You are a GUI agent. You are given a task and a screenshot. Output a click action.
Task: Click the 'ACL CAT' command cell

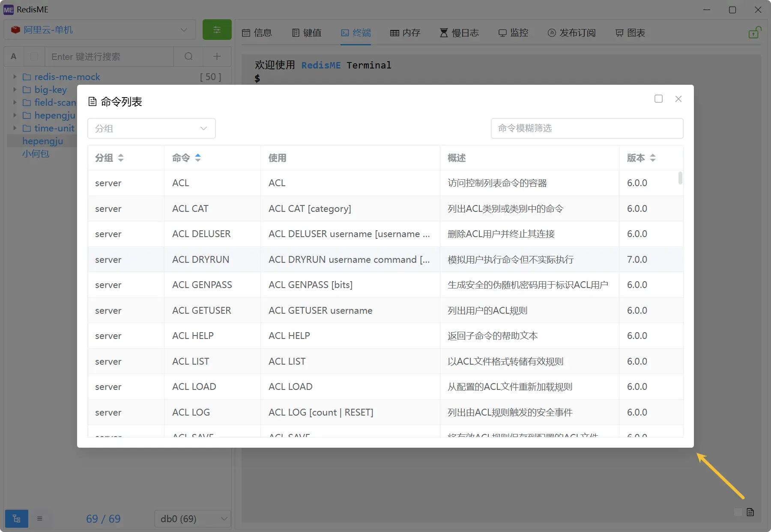click(212, 208)
